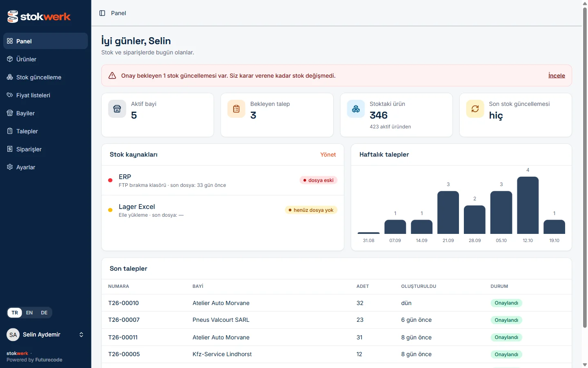The height and width of the screenshot is (368, 588).
Task: Navigate to Siparişler
Action: [x=45, y=149]
